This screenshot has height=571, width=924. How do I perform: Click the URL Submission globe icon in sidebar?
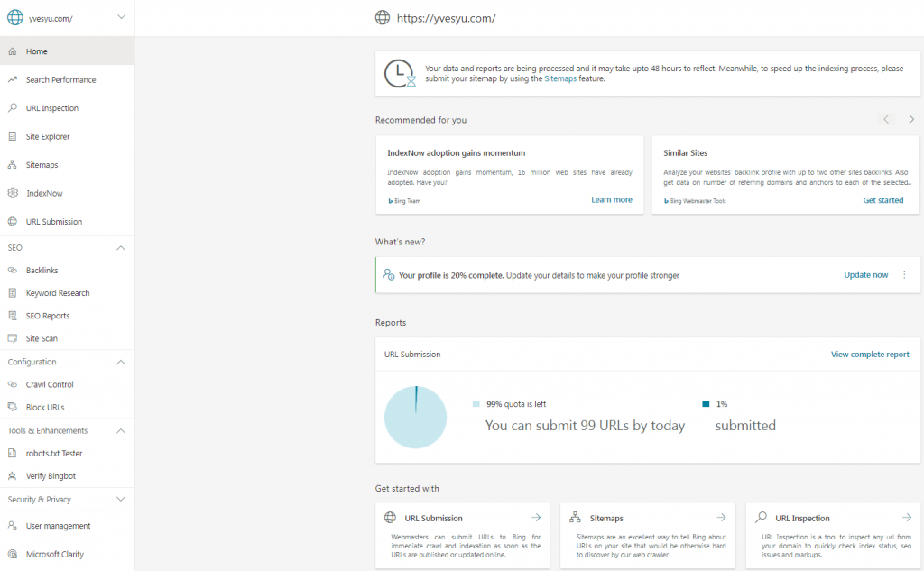pyautogui.click(x=13, y=222)
